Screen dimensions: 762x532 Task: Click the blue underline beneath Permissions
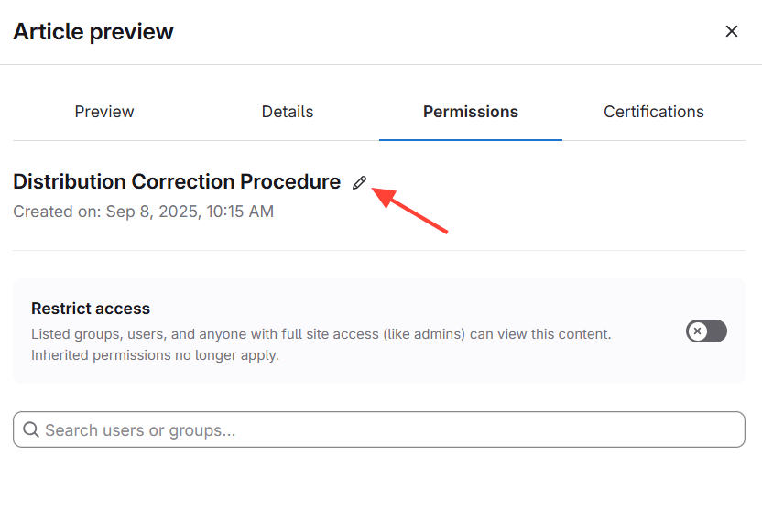(x=471, y=139)
